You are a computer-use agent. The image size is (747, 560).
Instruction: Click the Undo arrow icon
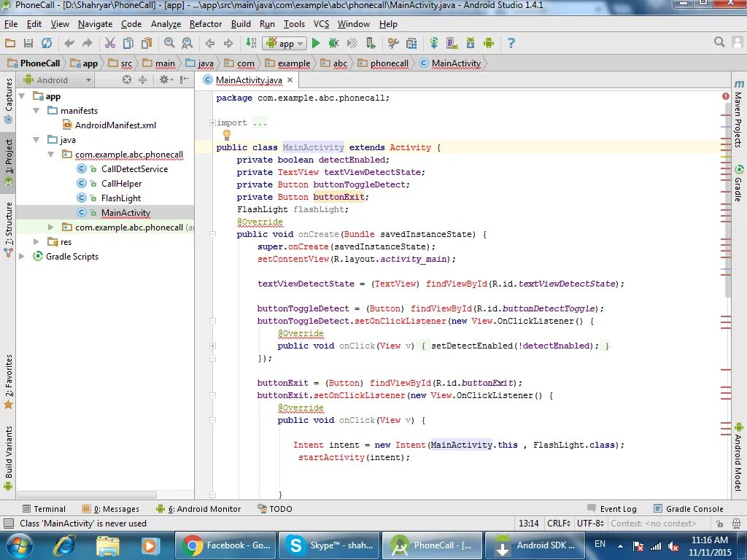(69, 43)
